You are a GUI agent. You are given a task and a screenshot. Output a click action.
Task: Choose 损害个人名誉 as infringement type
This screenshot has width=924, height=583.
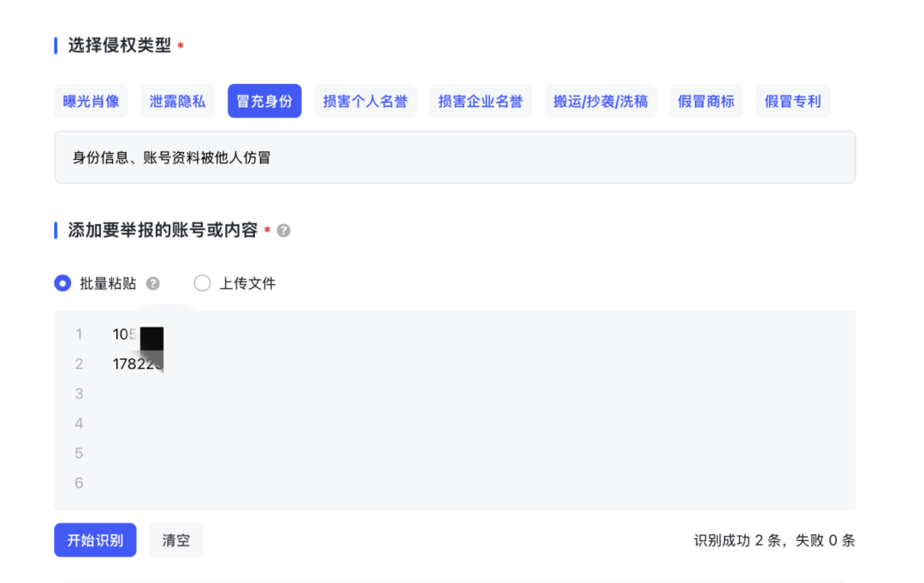[365, 101]
